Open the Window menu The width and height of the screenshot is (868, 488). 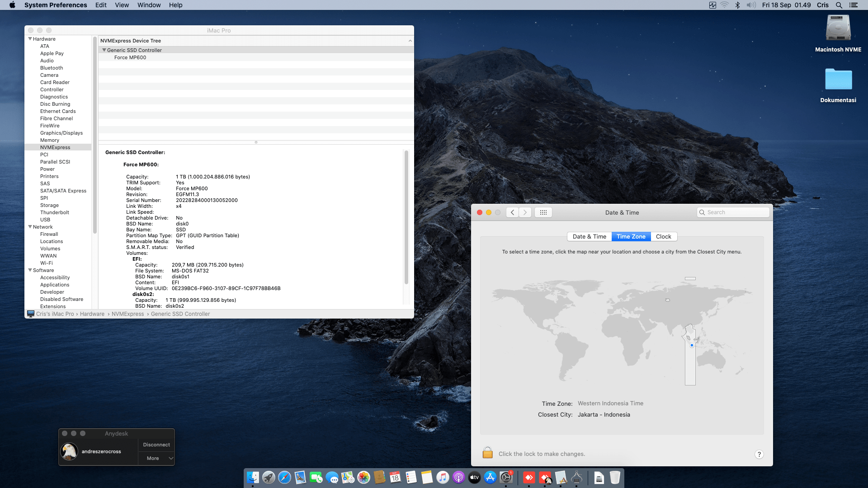pyautogui.click(x=149, y=5)
